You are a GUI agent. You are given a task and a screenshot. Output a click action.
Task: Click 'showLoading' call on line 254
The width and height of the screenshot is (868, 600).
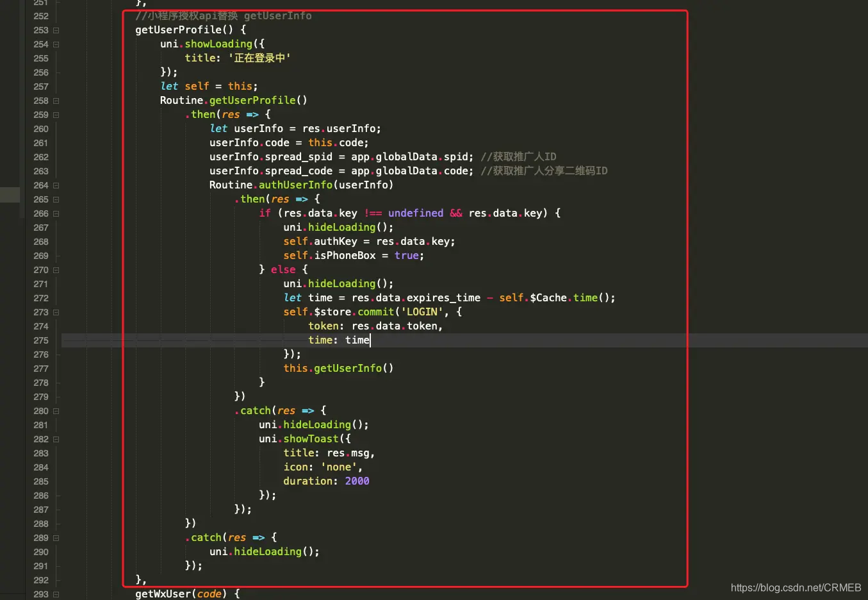click(218, 44)
